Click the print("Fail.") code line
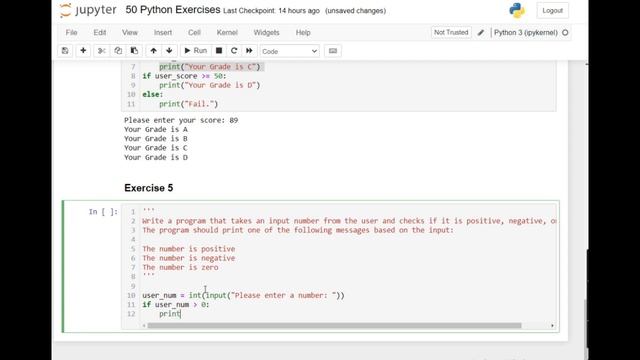 (189, 104)
